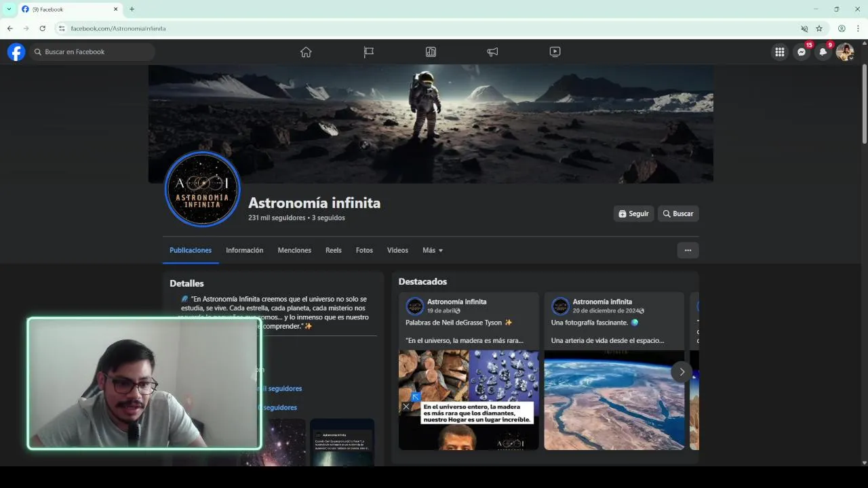
Task: Advance Destacados carousel with next arrow
Action: [682, 371]
